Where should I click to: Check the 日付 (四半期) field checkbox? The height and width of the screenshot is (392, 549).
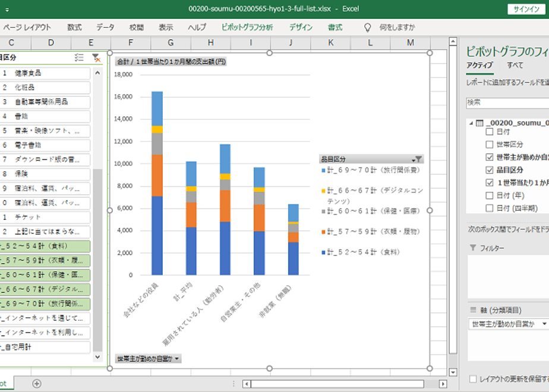490,208
